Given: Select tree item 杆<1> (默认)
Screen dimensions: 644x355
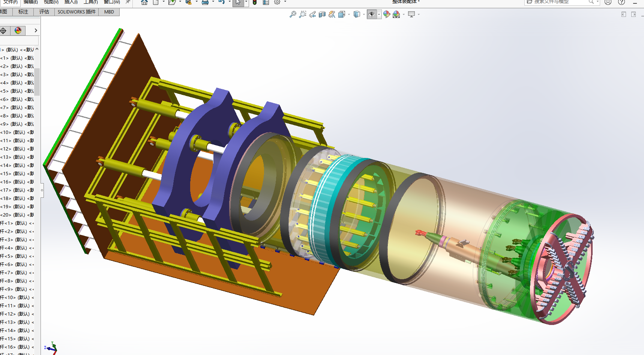Looking at the screenshot, I should coord(17,223).
